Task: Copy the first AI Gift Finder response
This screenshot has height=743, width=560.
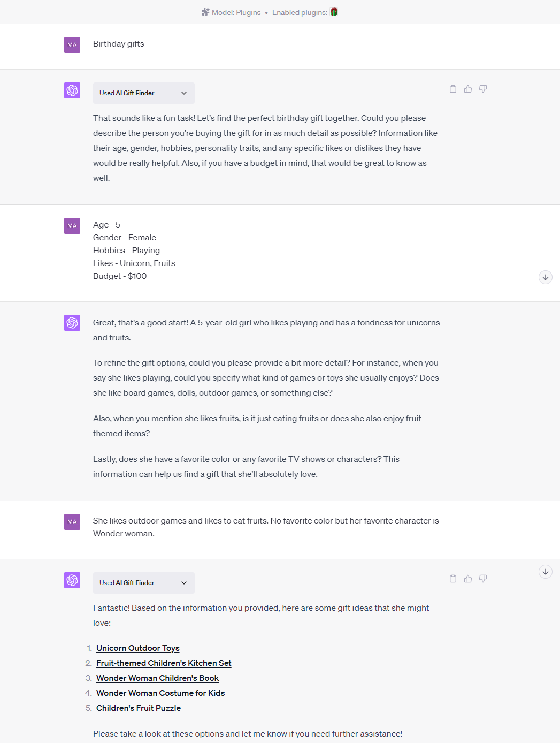Action: click(x=453, y=89)
